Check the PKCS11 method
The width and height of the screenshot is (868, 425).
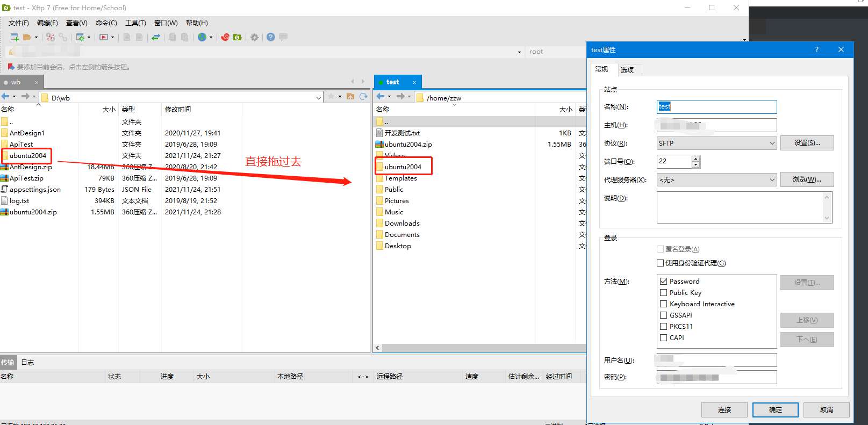663,326
